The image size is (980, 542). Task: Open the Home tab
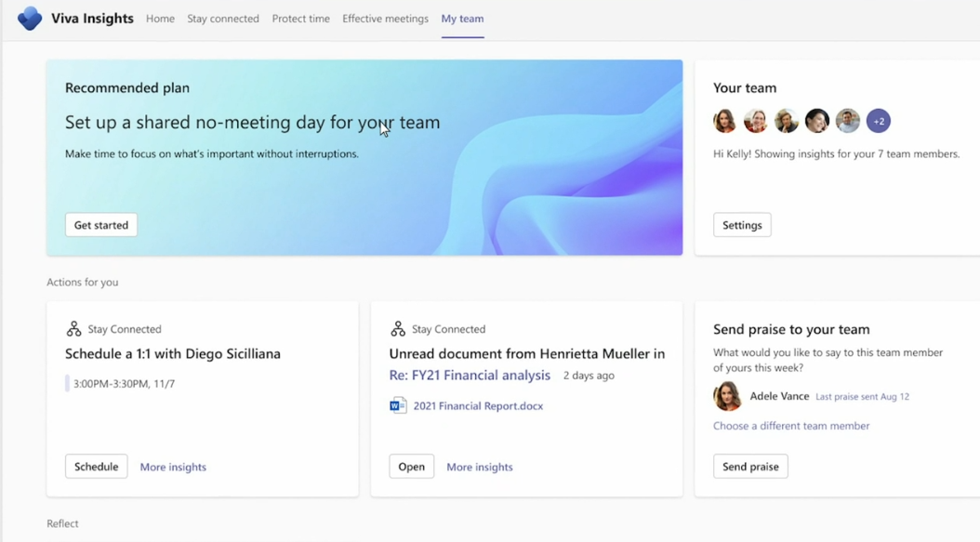160,19
